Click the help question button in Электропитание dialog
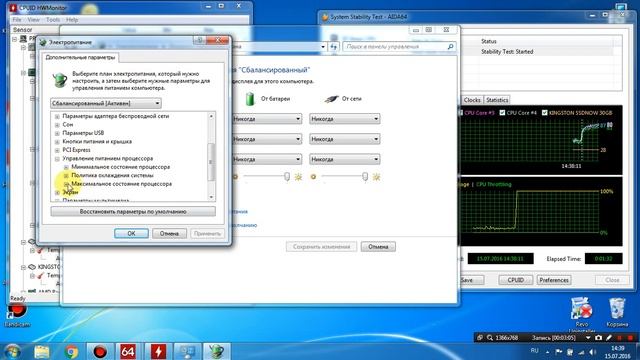Viewport: 640px width, 360px height. (200, 40)
